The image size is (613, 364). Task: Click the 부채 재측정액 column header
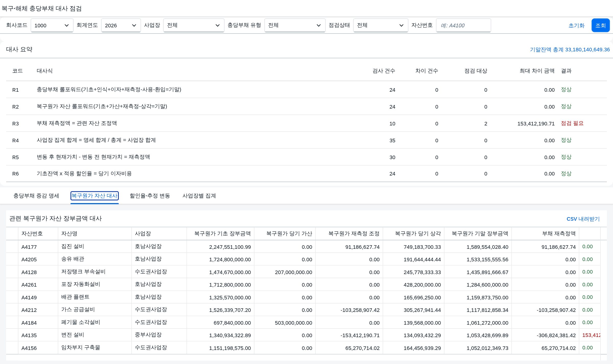click(559, 234)
